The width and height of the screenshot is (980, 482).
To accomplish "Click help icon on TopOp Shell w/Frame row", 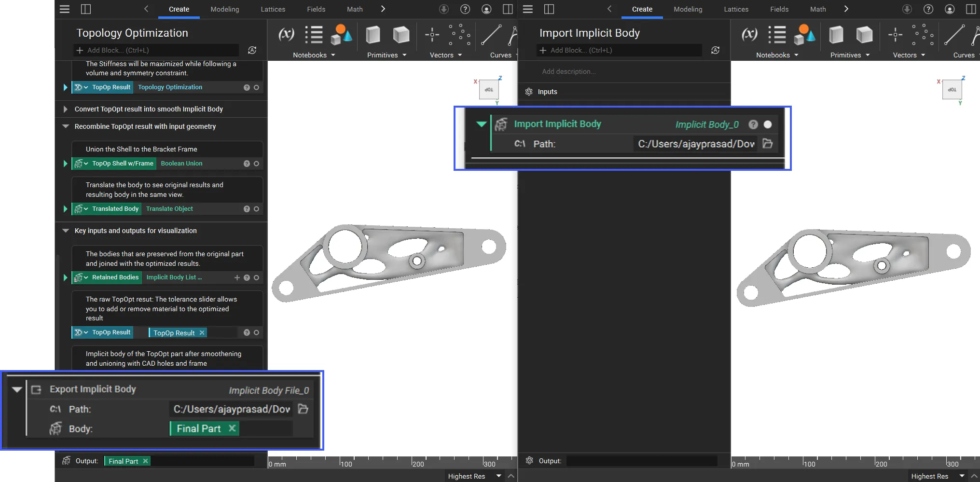I will [x=247, y=164].
